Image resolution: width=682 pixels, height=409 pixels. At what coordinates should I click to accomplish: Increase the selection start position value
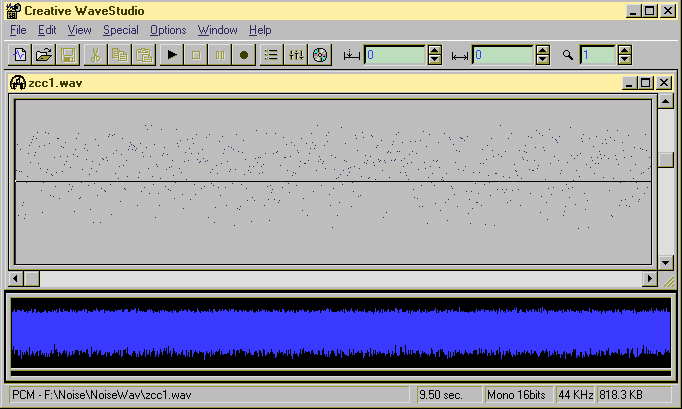435,50
